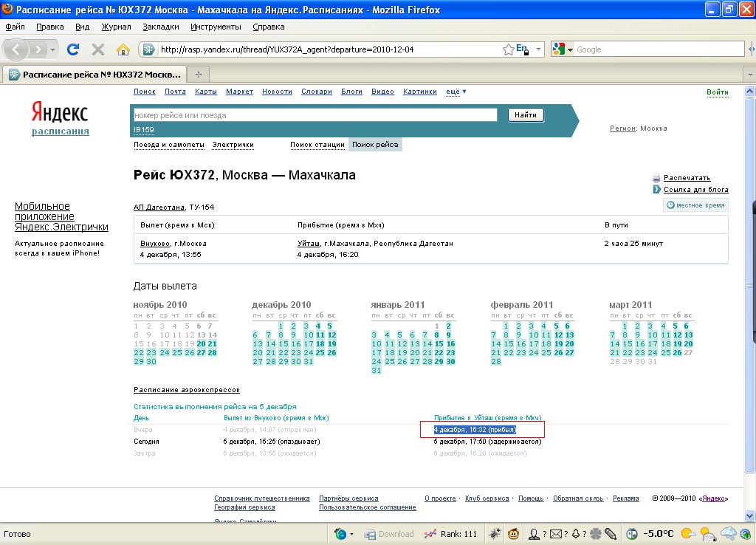Viewport: 756px width, 545px height.
Task: Open the Home page icon
Action: (123, 49)
